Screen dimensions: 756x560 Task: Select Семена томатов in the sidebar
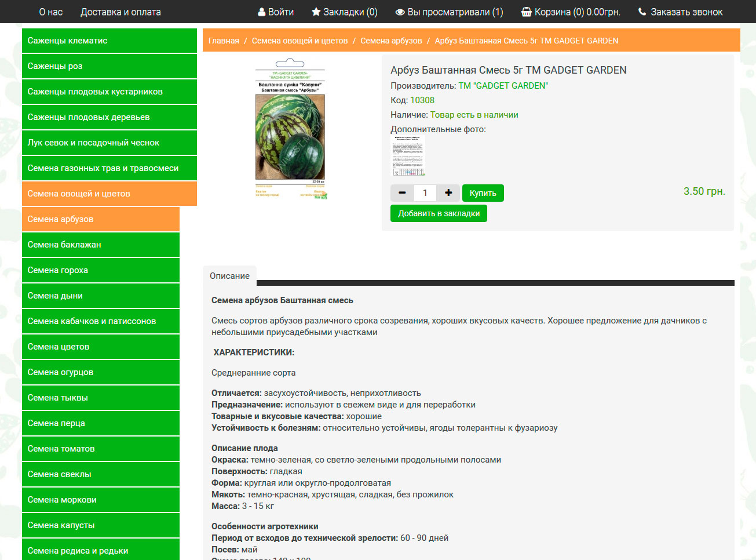pyautogui.click(x=101, y=449)
